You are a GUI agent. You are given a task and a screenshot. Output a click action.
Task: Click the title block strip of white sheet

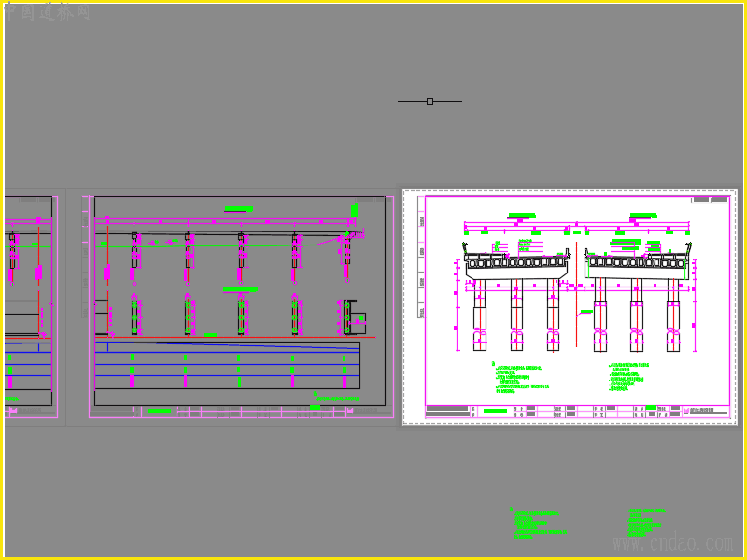tap(577, 412)
